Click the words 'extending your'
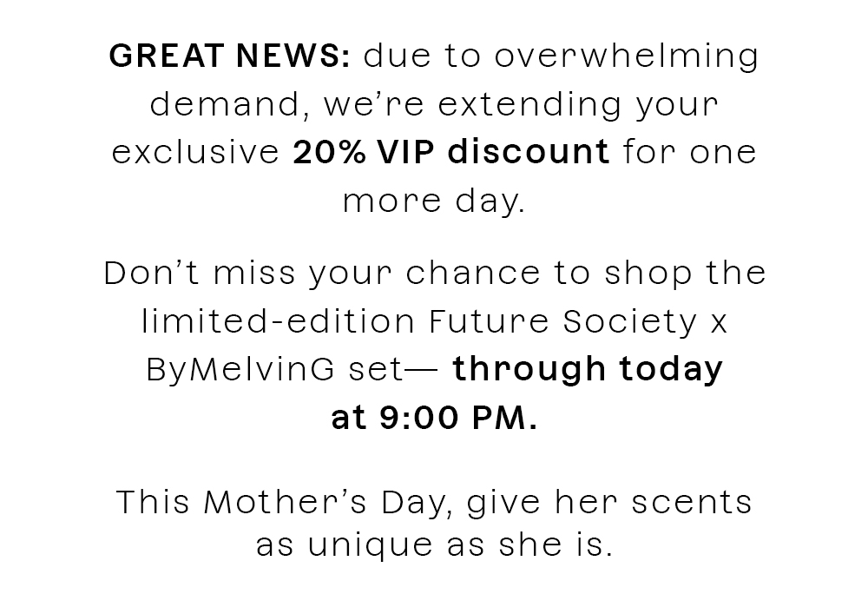This screenshot has width=868, height=594. (578, 106)
